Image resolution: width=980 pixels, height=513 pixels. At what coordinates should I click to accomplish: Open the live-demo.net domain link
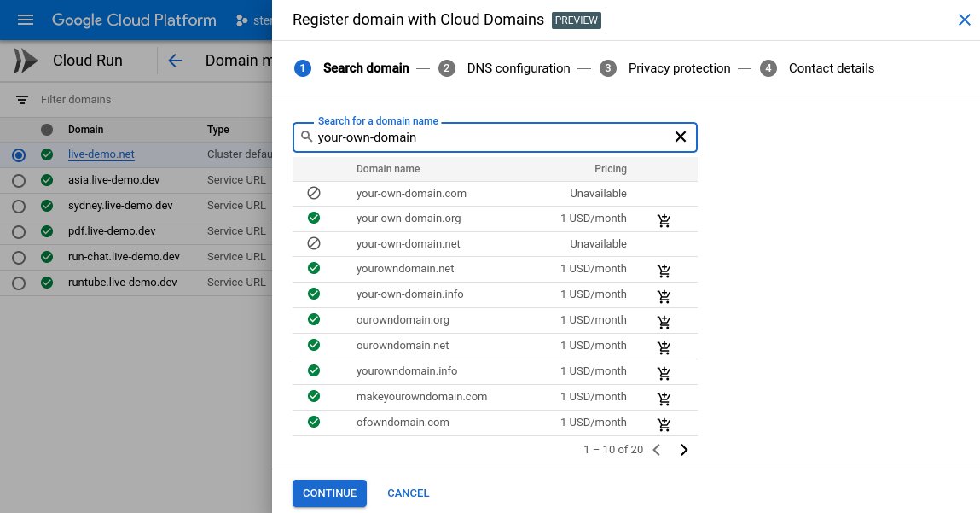[101, 154]
